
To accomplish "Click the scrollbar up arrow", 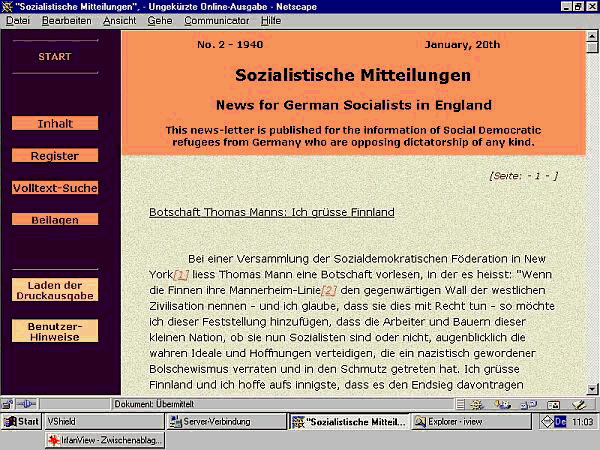I will coord(592,36).
